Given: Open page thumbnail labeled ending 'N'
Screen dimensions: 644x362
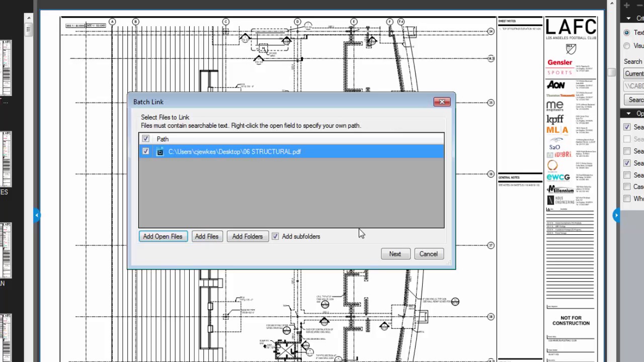Looking at the screenshot, I should 6,250.
